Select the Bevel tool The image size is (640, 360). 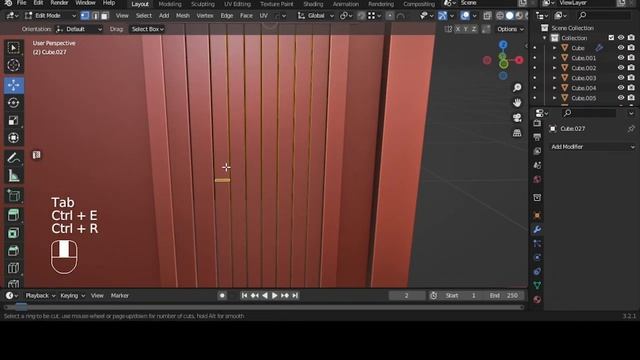(x=13, y=251)
